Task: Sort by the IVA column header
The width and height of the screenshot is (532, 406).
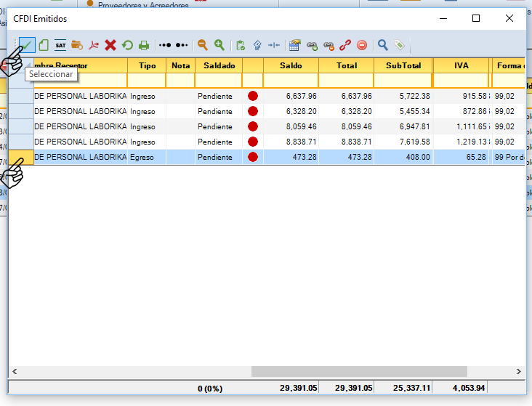Action: tap(461, 65)
